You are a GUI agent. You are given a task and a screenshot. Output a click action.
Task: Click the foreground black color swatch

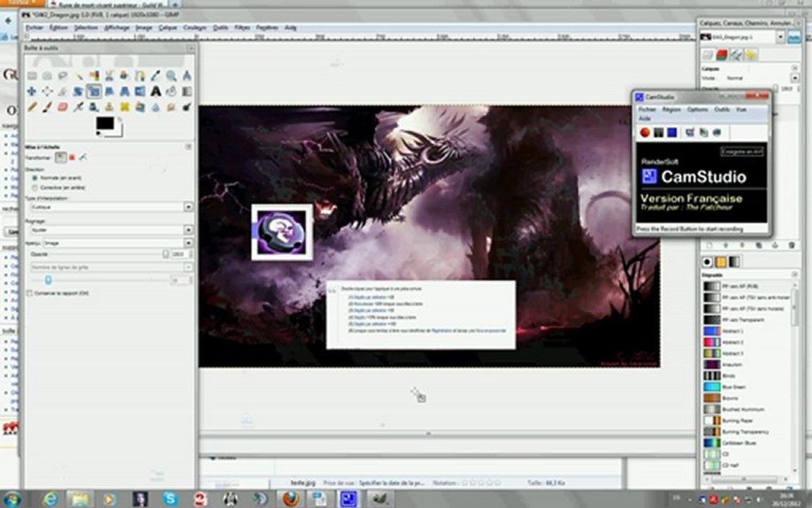pyautogui.click(x=104, y=123)
